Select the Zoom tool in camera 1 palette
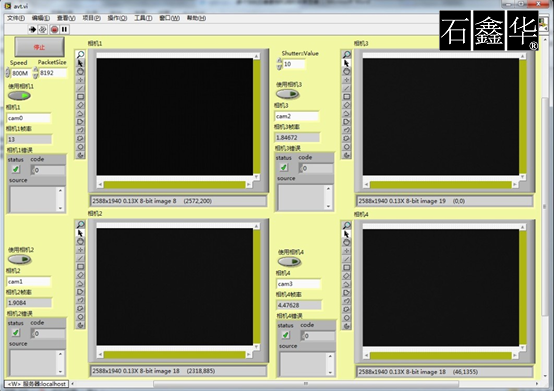This screenshot has width=554, height=391. 81,54
